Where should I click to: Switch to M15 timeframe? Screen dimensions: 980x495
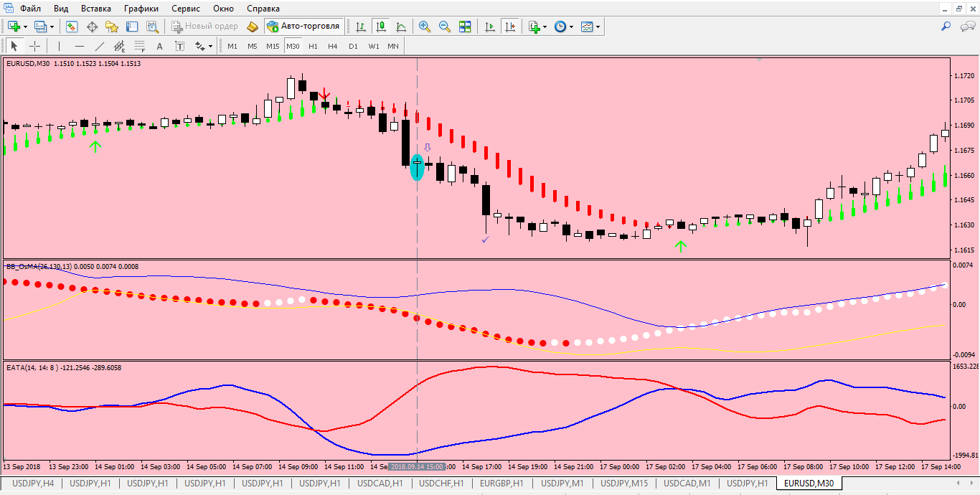(x=273, y=46)
